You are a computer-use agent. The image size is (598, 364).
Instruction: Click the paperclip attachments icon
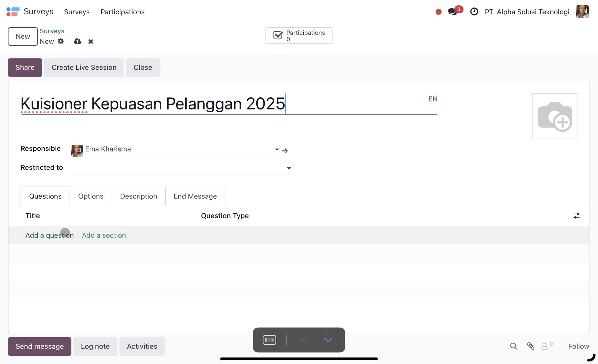pos(531,346)
